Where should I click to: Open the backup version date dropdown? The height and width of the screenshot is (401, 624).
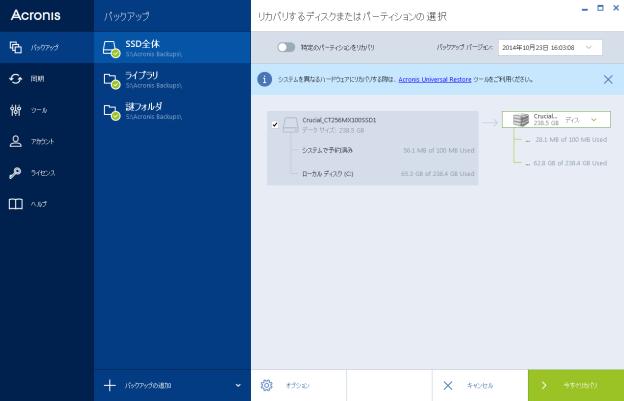pos(550,48)
